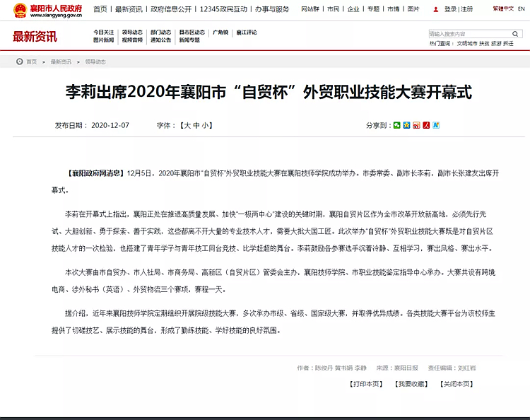Open 网站群 link
Screen dimensions: 530x420
310,9
